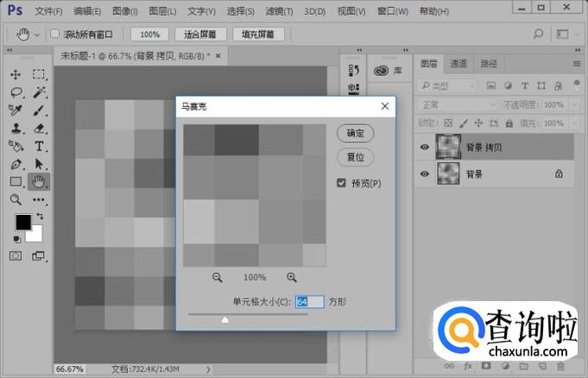Open the 滤镜(T) menu

click(x=279, y=11)
